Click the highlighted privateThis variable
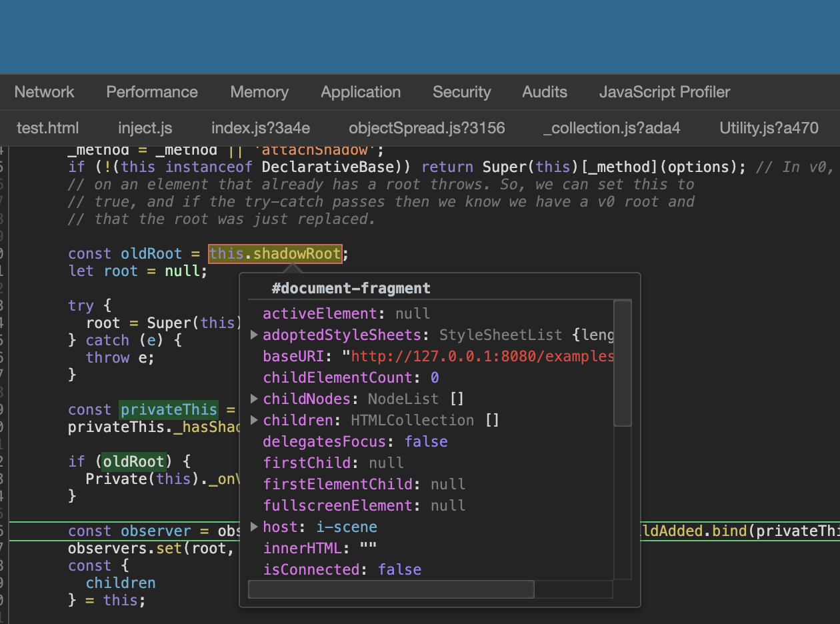 169,409
